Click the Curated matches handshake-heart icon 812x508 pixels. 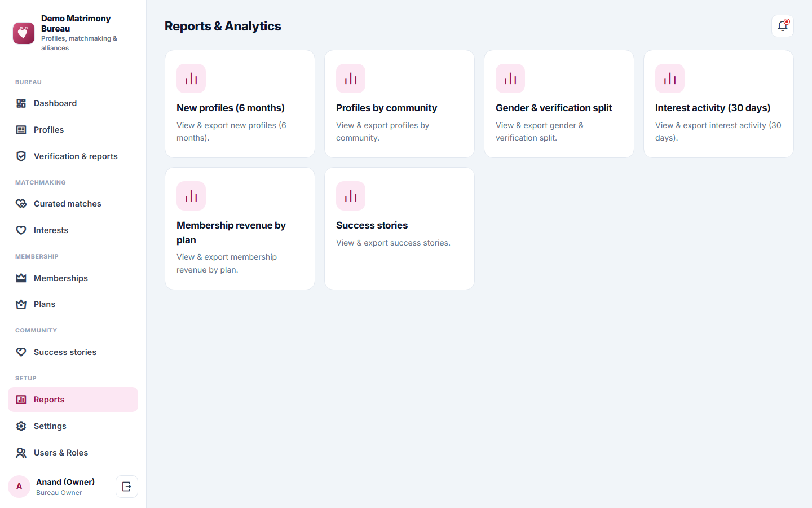point(21,204)
